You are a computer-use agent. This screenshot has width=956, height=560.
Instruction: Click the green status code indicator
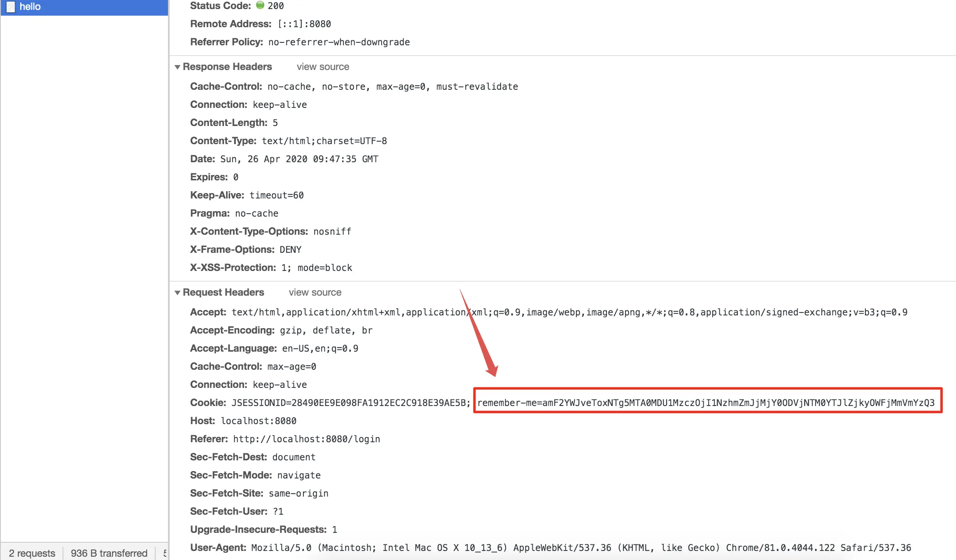pyautogui.click(x=260, y=5)
